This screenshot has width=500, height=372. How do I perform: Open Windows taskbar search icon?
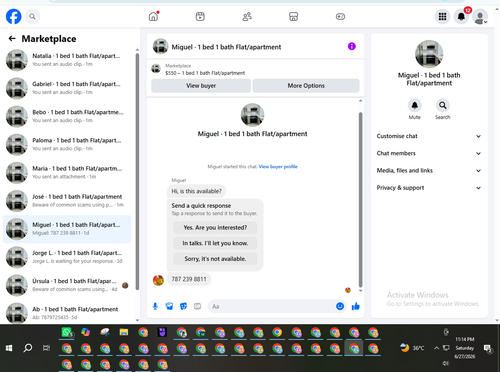tap(28, 348)
